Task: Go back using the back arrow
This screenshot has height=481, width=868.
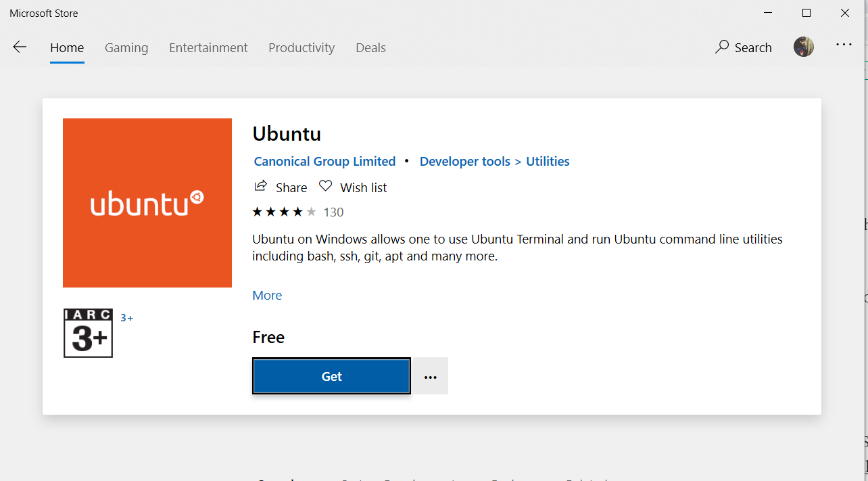Action: pos(20,47)
